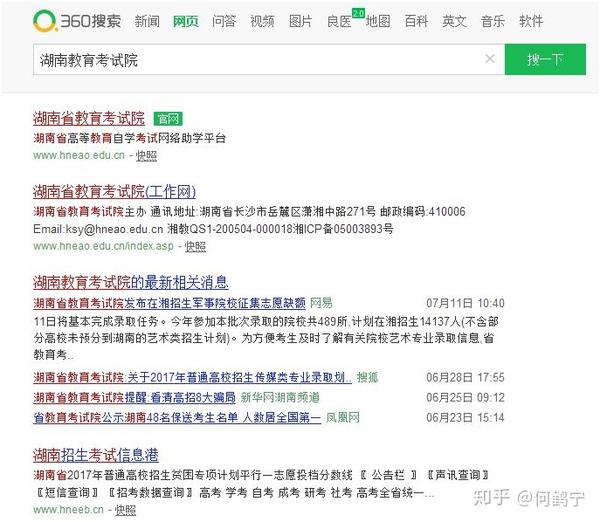The width and height of the screenshot is (600, 522).
Task: Open the 图片 tab
Action: pyautogui.click(x=300, y=21)
